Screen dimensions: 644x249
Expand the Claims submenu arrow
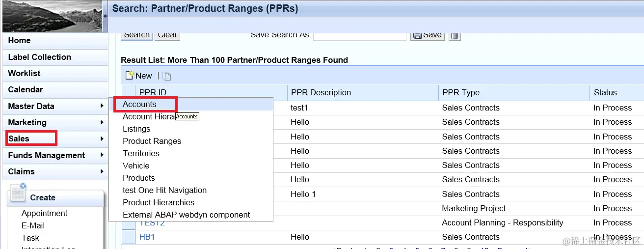[102, 171]
